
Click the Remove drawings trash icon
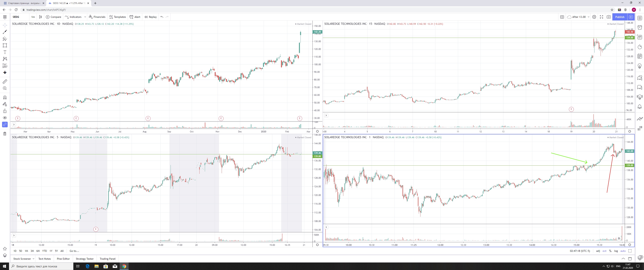[5, 134]
